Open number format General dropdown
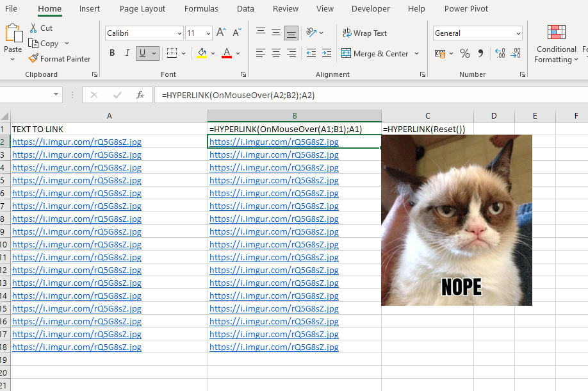The width and height of the screenshot is (588, 391). (x=518, y=33)
